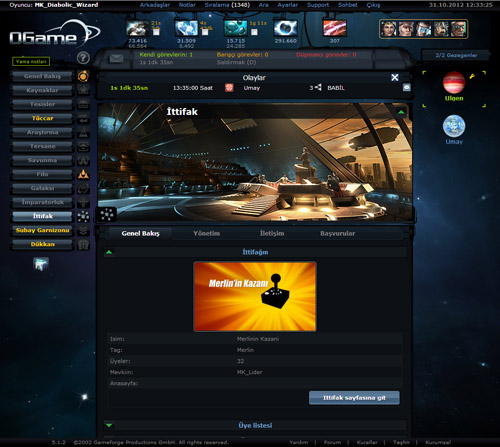Open Tesisler in the left menu
The image size is (500, 447).
42,104
